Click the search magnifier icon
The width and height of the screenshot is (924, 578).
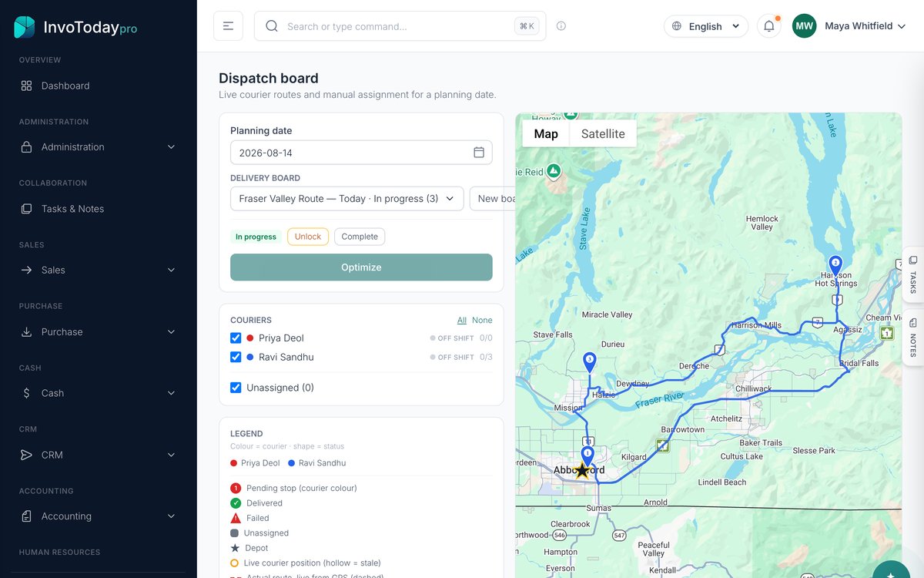click(x=271, y=26)
